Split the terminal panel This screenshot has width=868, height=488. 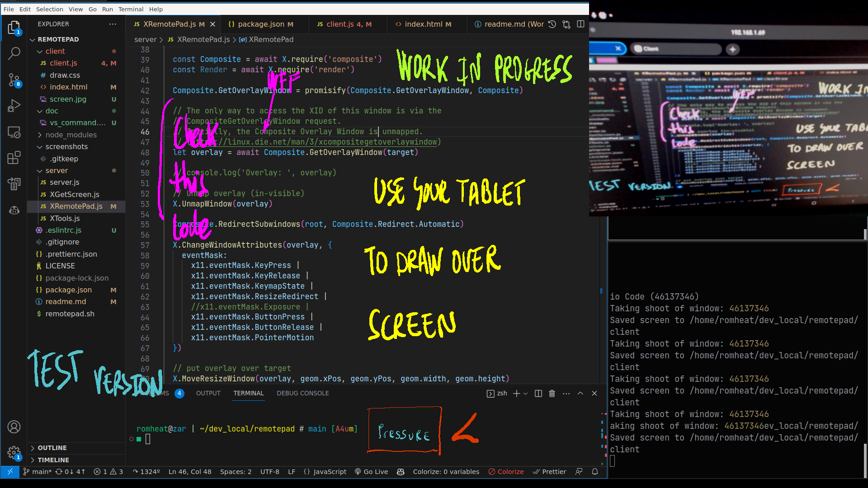(x=538, y=394)
